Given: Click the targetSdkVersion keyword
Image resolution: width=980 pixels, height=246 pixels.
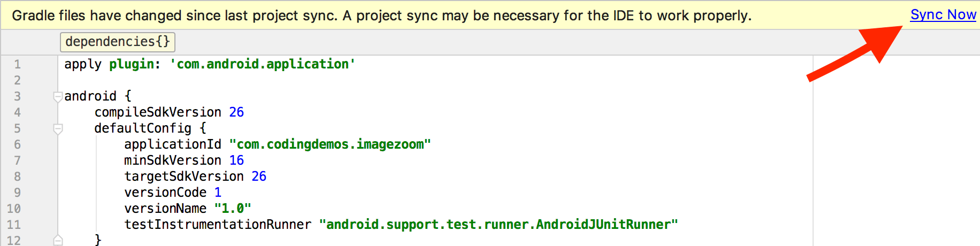Looking at the screenshot, I should click(183, 176).
